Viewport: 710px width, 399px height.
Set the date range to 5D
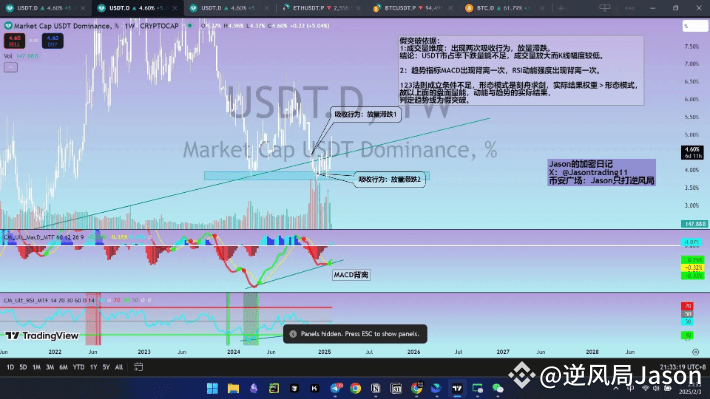(23, 367)
